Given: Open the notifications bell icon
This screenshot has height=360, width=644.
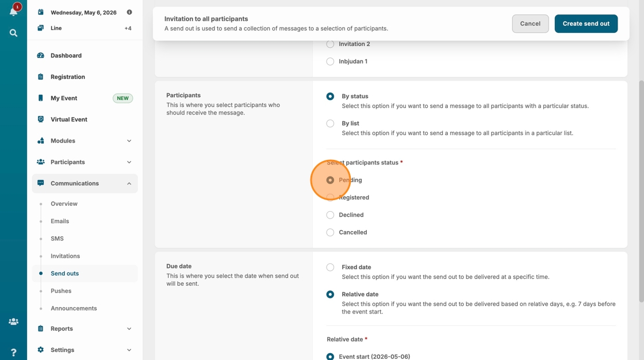Looking at the screenshot, I should point(13,12).
